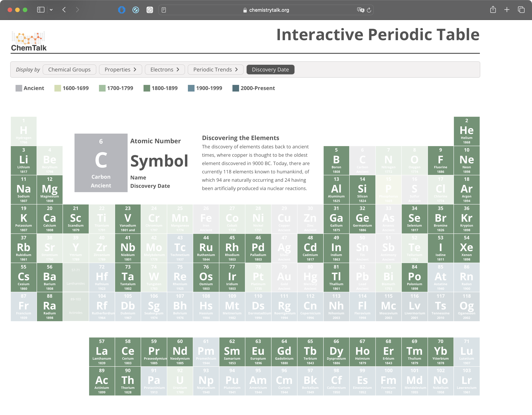This screenshot has height=415, width=532.
Task: Click the ChemTalk logo
Action: click(29, 41)
